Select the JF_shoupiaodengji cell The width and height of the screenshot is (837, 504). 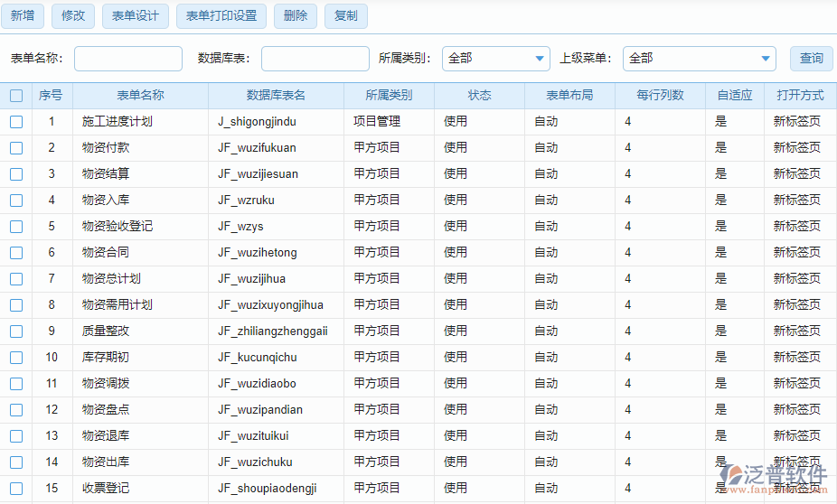coord(276,488)
